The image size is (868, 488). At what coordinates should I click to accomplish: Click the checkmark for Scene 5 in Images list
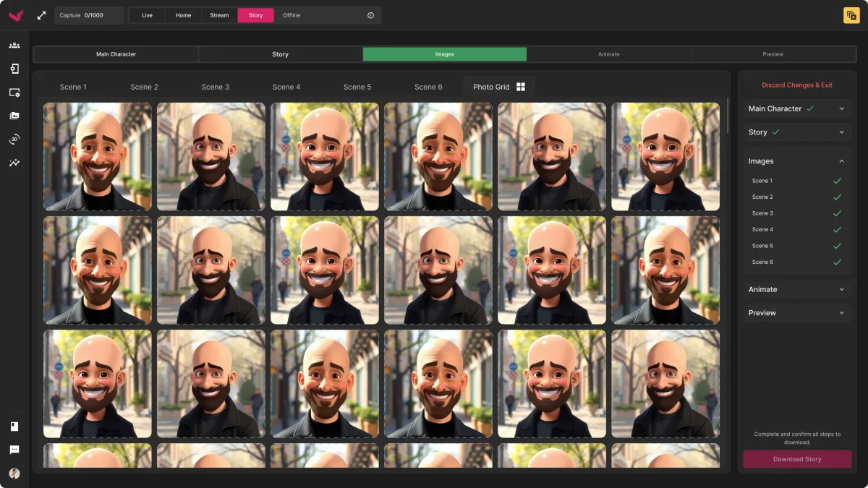coord(837,246)
